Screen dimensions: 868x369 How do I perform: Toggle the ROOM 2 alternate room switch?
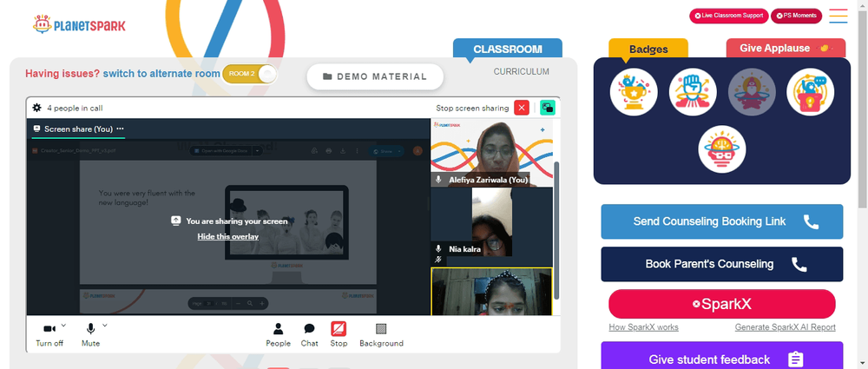pos(250,74)
